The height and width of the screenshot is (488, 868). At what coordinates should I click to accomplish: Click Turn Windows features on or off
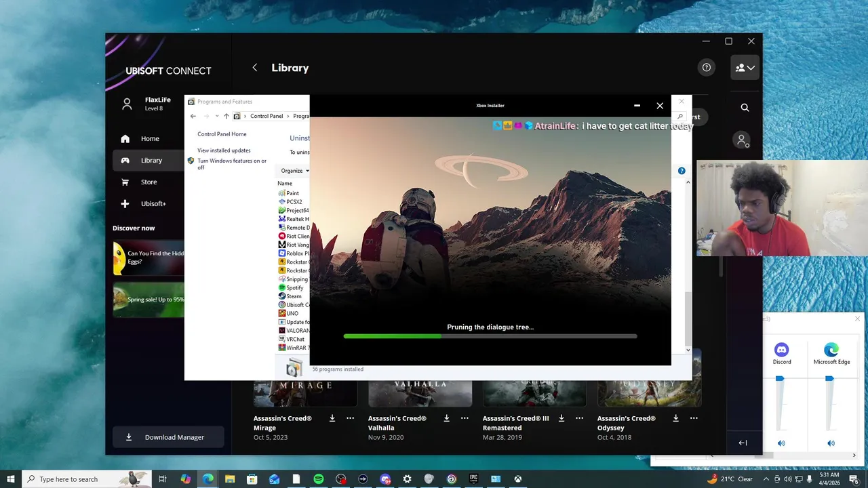point(232,164)
